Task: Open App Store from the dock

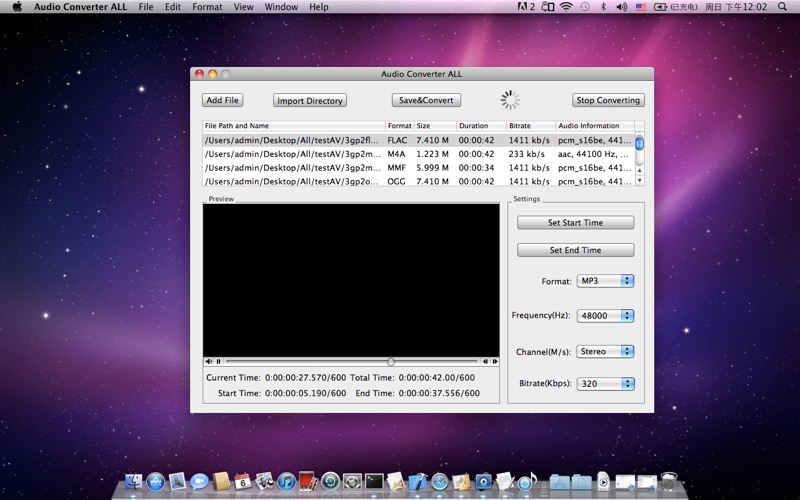Action: [x=156, y=481]
